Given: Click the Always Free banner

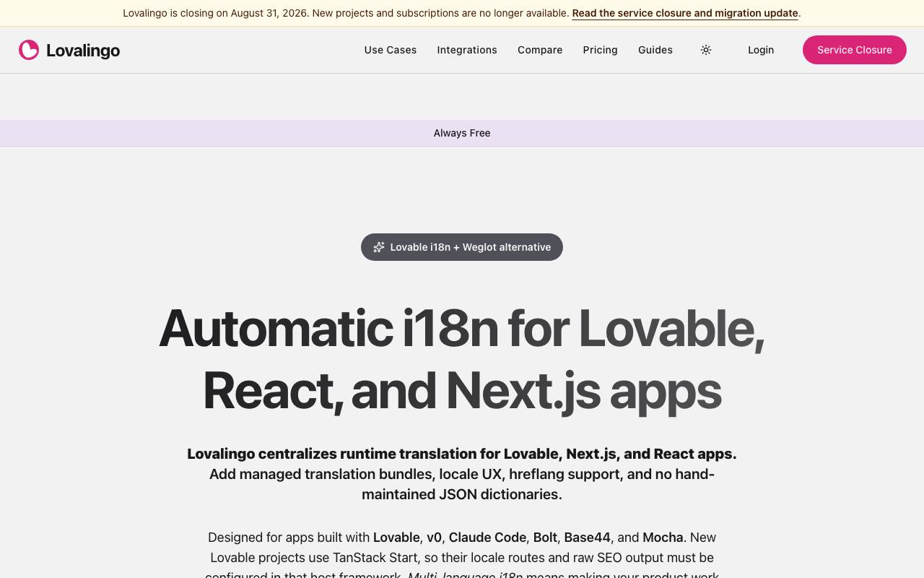Looking at the screenshot, I should [x=462, y=133].
